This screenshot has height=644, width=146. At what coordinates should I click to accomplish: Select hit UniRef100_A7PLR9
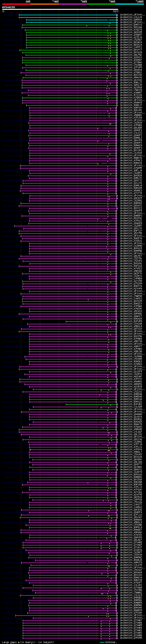(x=131, y=118)
